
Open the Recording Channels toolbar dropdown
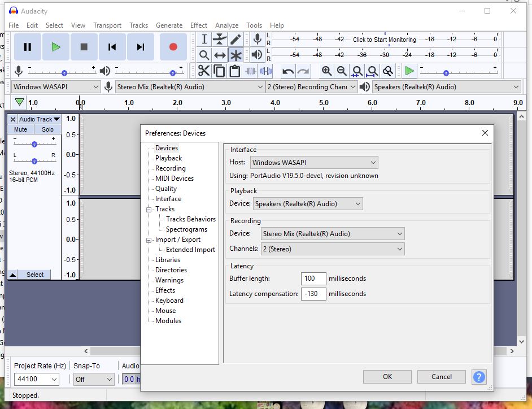tap(312, 87)
